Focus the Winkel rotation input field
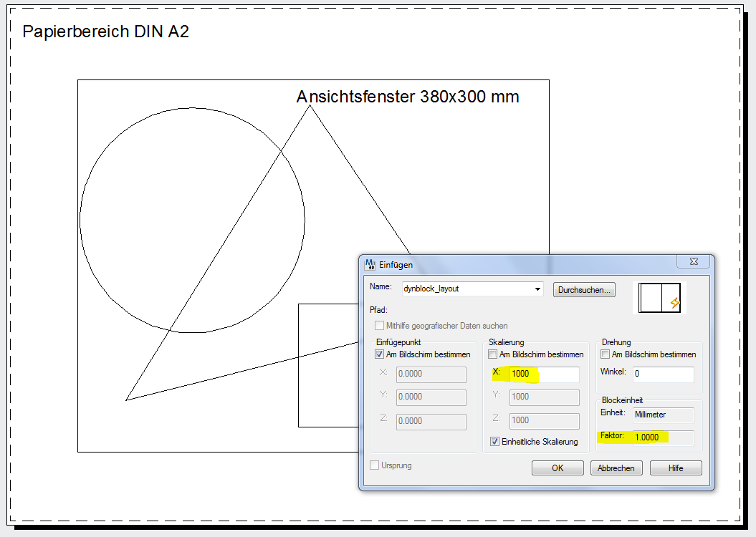 click(x=663, y=374)
